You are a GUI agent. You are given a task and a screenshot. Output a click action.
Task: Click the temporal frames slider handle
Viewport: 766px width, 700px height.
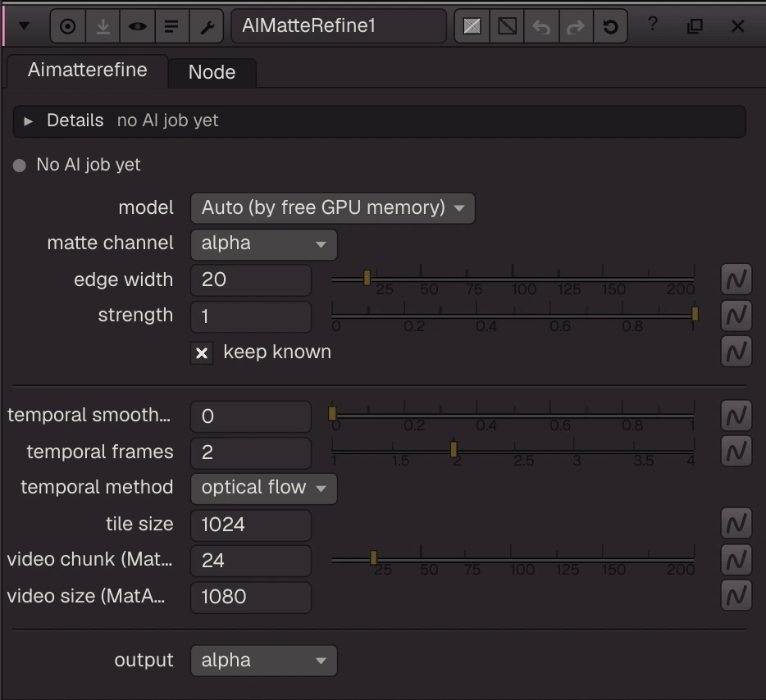[454, 449]
